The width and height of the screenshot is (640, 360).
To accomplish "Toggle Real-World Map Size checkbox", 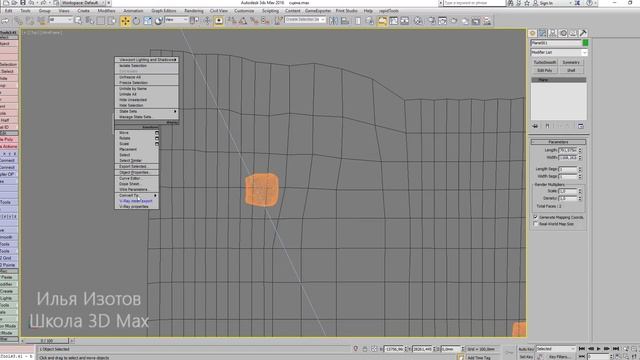I will (x=536, y=224).
